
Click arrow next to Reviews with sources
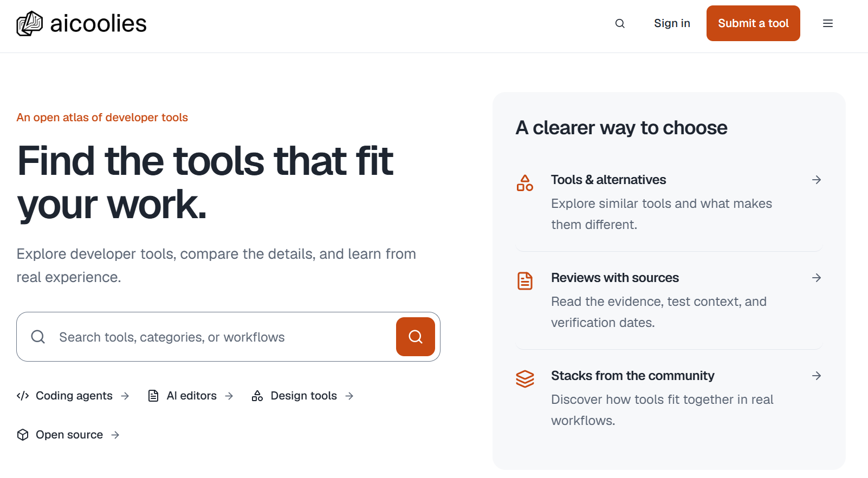pyautogui.click(x=817, y=278)
